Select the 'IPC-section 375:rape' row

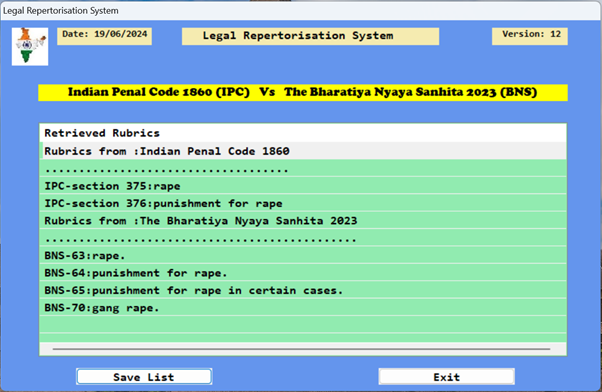click(x=303, y=186)
